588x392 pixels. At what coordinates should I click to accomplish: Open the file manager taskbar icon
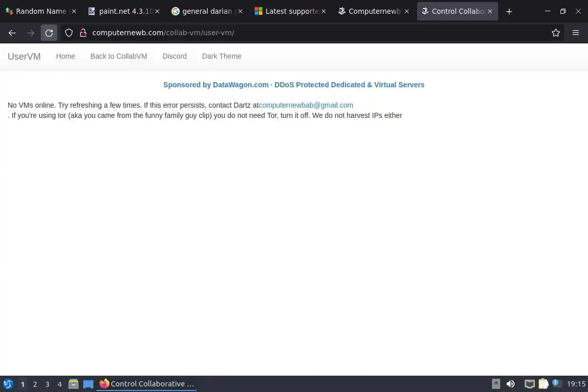[73, 384]
